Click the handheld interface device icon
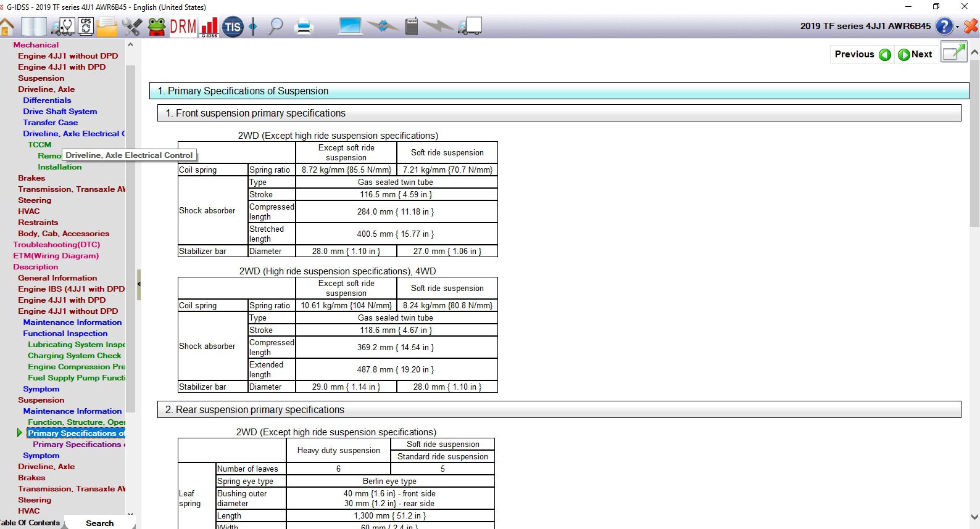980x529 pixels. [412, 26]
